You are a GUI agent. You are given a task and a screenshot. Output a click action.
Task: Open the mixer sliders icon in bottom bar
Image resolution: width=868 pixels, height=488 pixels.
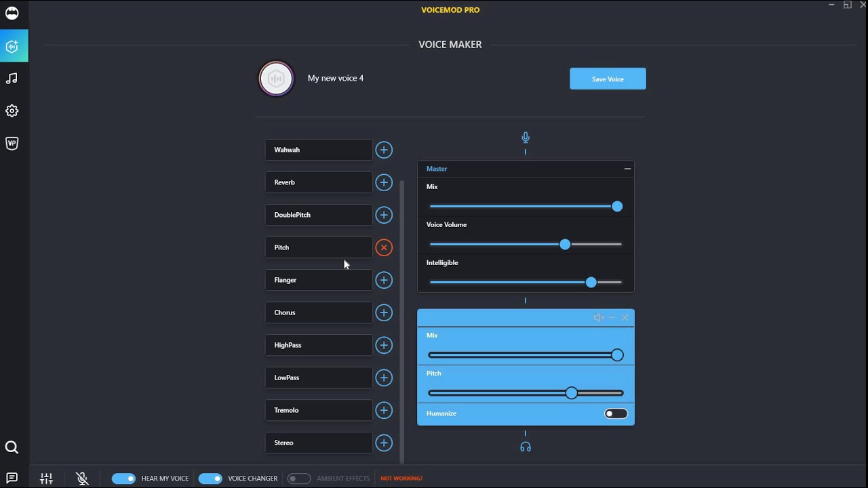(46, 479)
